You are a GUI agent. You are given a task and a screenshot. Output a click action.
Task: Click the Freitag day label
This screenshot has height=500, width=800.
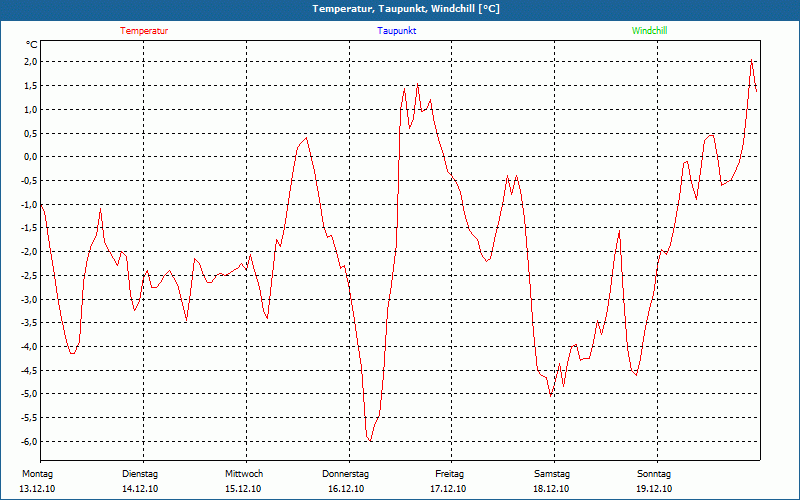pyautogui.click(x=449, y=474)
